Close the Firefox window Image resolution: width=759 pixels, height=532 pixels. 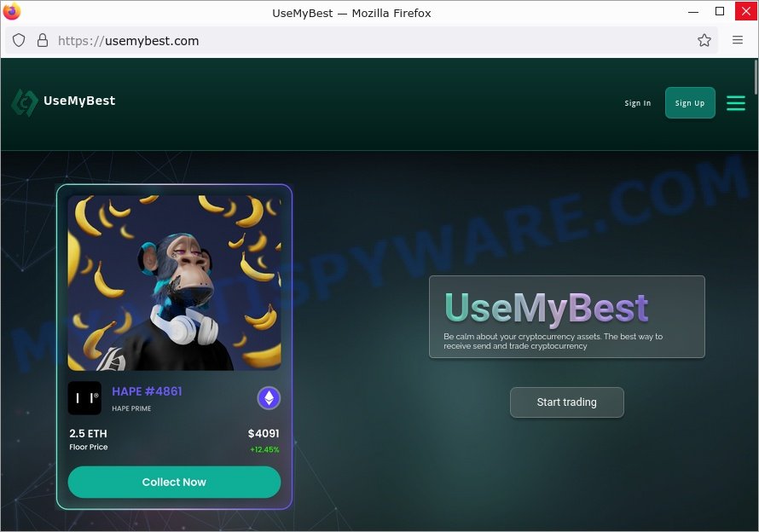(746, 12)
